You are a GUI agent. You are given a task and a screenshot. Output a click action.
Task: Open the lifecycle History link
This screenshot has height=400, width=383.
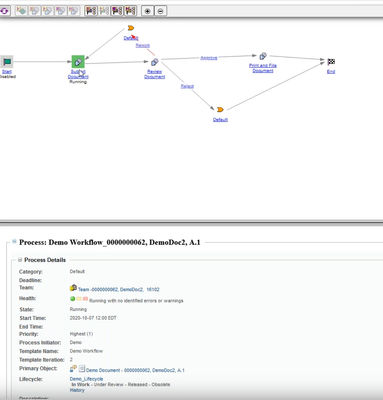77,390
